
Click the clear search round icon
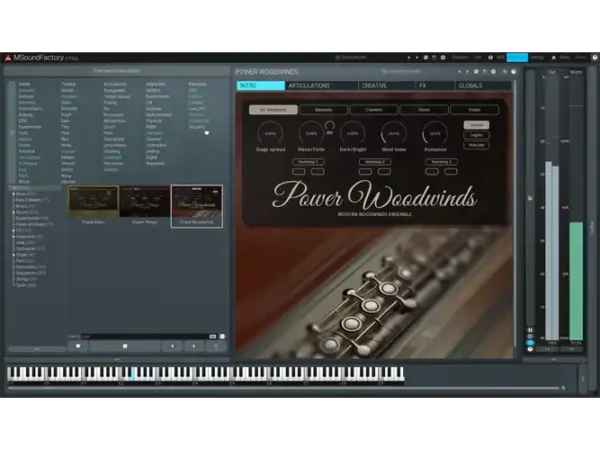click(x=222, y=336)
